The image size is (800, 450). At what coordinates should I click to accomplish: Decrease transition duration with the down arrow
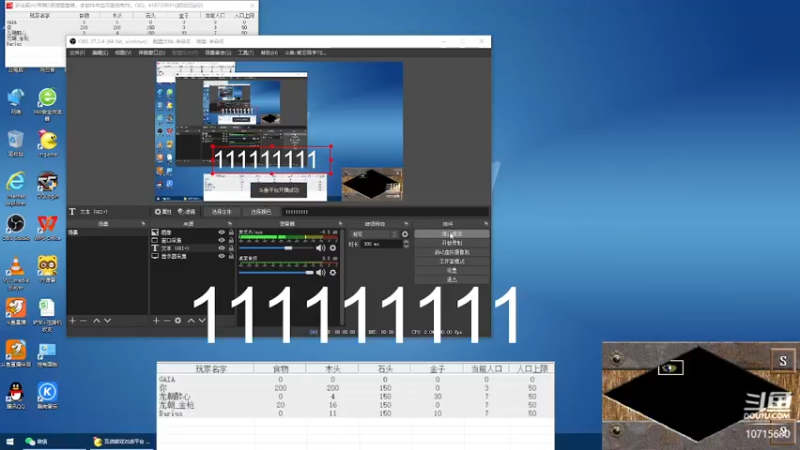(406, 246)
